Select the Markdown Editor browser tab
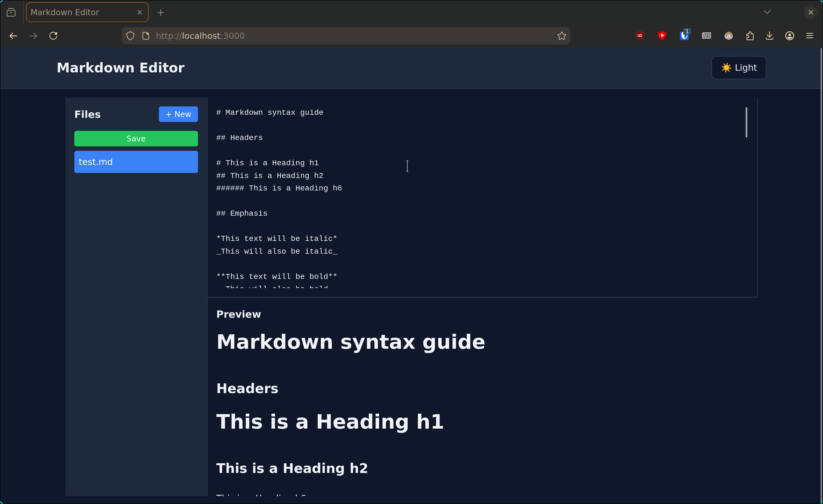 click(x=80, y=12)
